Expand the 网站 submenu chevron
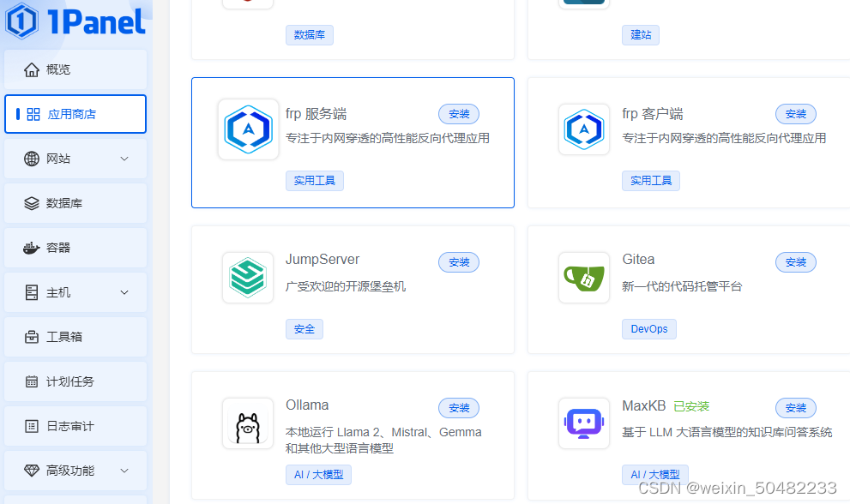Screen dimensions: 850x504 (124, 159)
